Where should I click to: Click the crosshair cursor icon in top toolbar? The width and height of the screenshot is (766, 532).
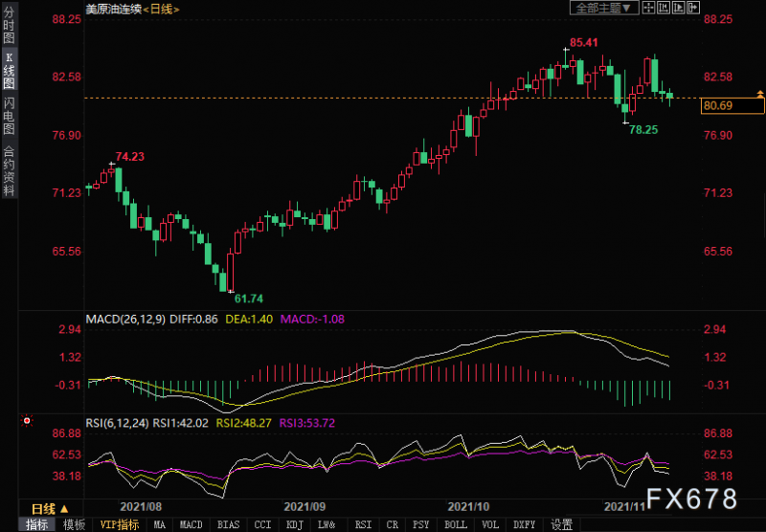pyautogui.click(x=649, y=8)
